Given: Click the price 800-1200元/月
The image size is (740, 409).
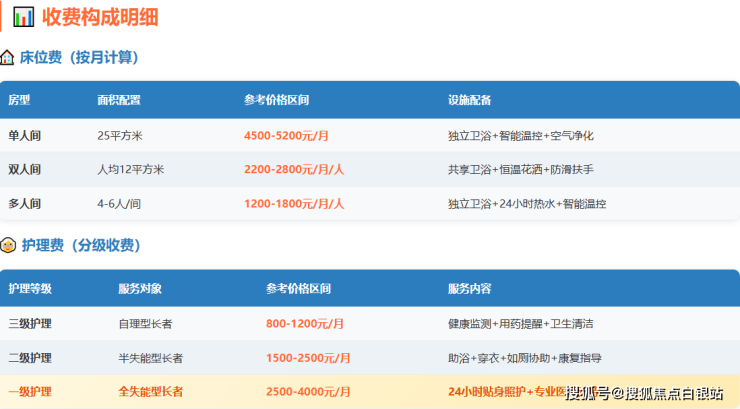Looking at the screenshot, I should [x=305, y=324].
